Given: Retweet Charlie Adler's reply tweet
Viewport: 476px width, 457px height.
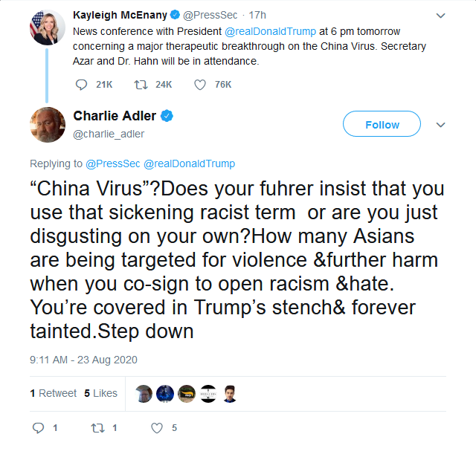Looking at the screenshot, I should click(97, 428).
